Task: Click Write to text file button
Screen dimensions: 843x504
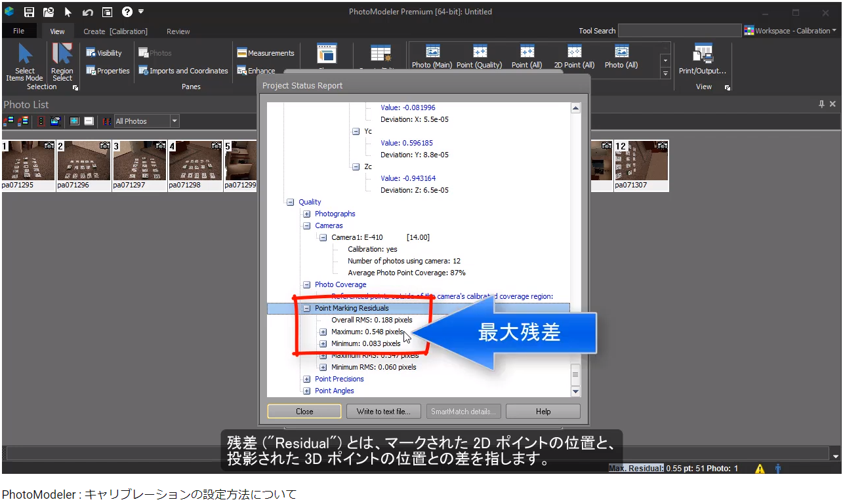Action: [x=384, y=412]
